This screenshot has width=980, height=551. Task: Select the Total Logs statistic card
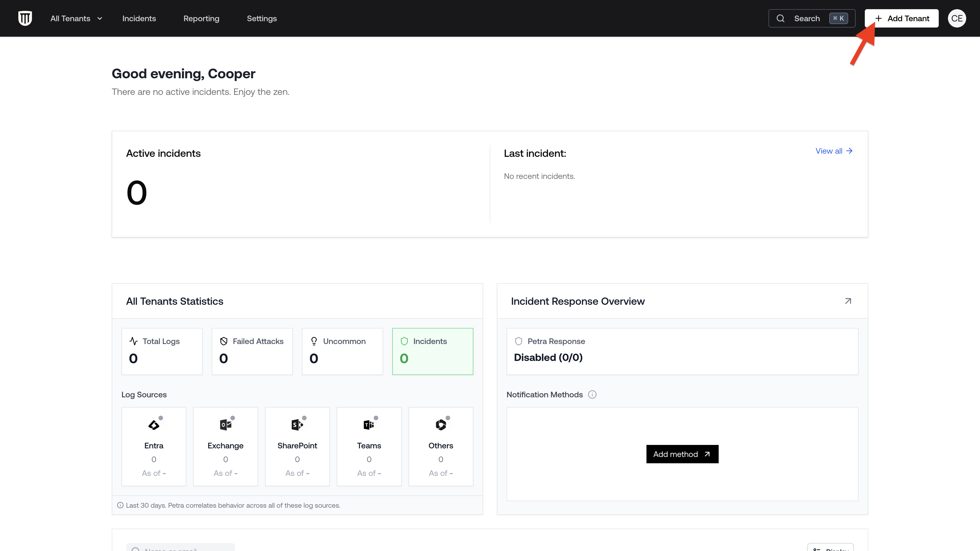click(162, 351)
